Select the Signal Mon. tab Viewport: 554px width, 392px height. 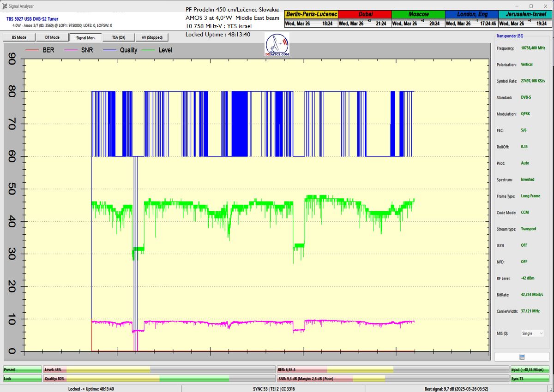85,37
